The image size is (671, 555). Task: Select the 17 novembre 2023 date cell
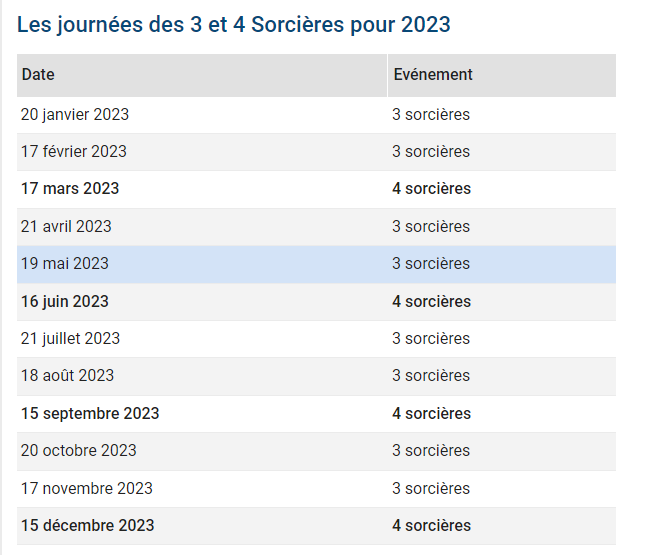(x=87, y=488)
